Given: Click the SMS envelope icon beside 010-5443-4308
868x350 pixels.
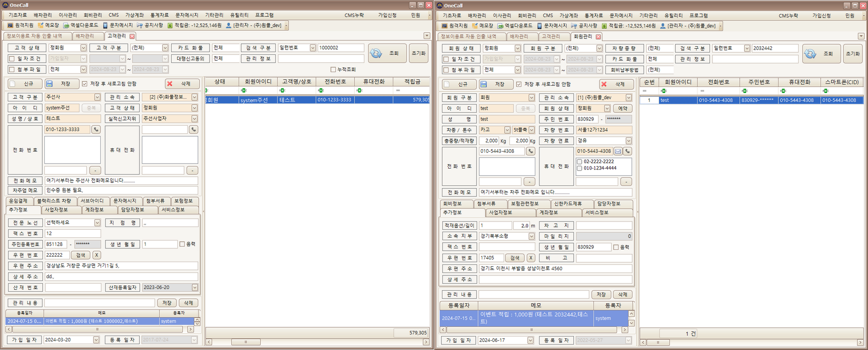Looking at the screenshot, I should point(618,151).
